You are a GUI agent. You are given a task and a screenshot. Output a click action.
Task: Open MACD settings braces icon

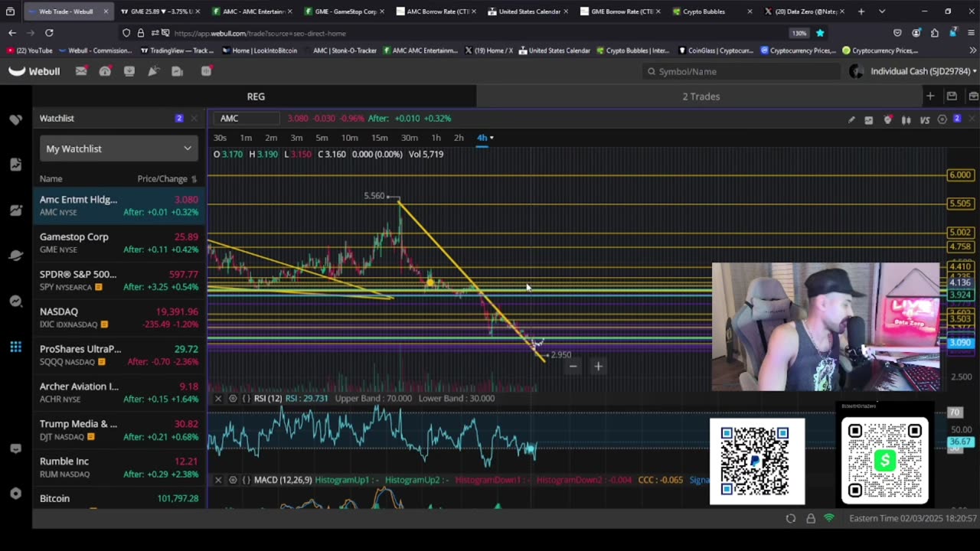coord(246,480)
